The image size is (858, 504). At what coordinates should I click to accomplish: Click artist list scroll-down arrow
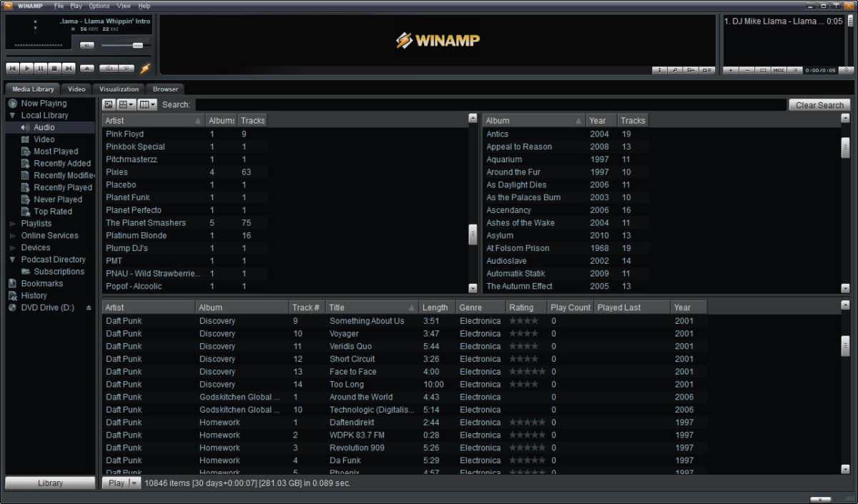point(473,288)
